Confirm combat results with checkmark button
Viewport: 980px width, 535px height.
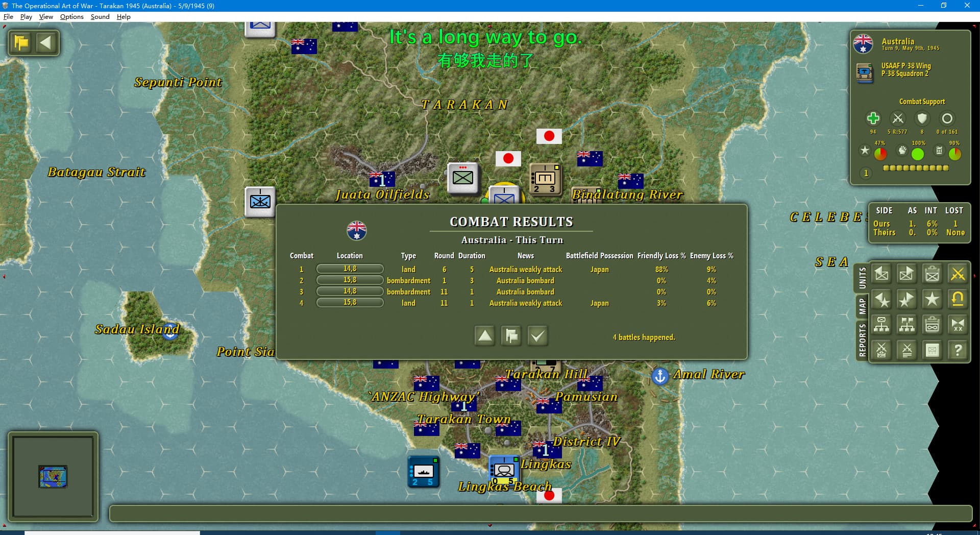click(x=537, y=336)
